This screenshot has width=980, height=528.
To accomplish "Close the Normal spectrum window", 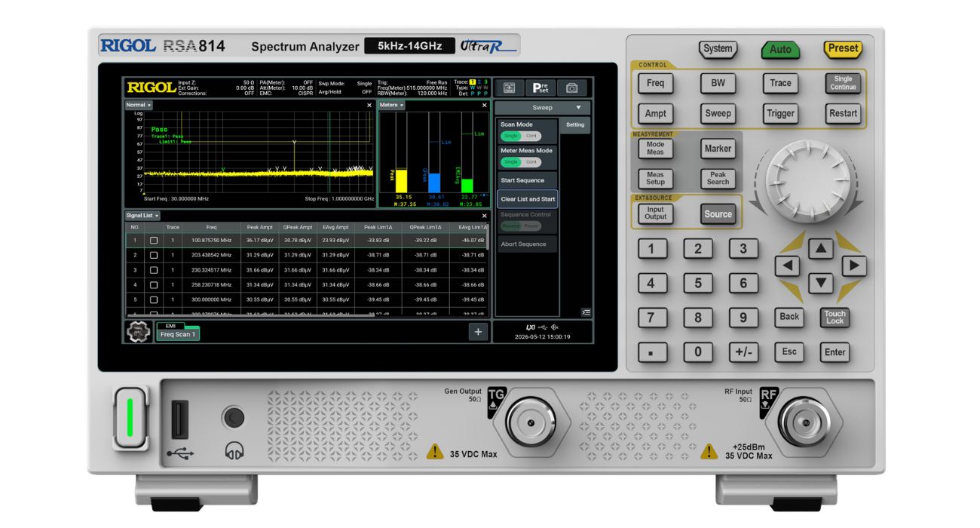I will coord(369,106).
